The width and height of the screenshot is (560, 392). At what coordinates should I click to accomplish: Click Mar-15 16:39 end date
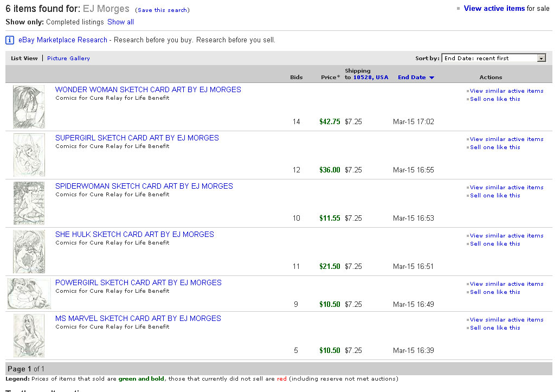coord(413,351)
